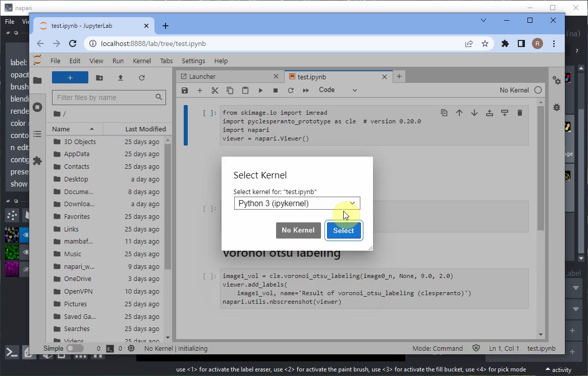The width and height of the screenshot is (588, 376).
Task: Click the No Kernel button in dialog
Action: point(298,230)
